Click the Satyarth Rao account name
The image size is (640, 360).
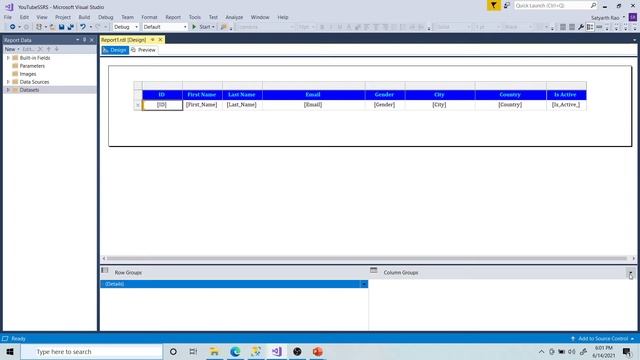(x=605, y=18)
